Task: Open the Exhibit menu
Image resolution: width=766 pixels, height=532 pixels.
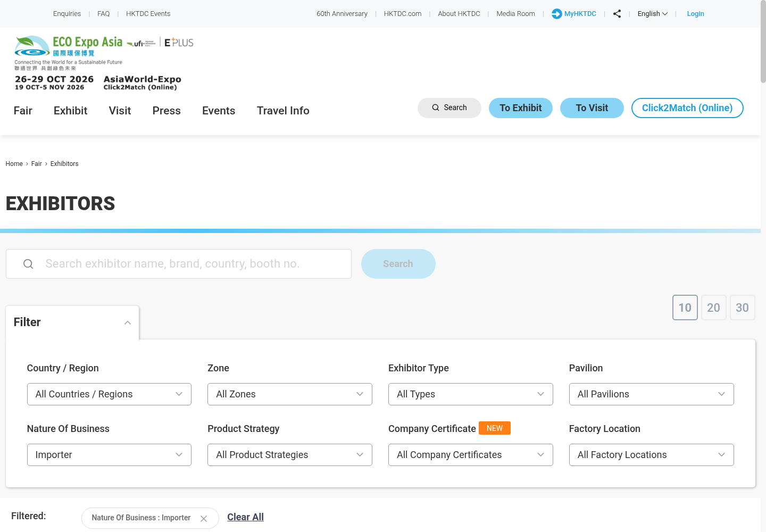Action: point(70,111)
